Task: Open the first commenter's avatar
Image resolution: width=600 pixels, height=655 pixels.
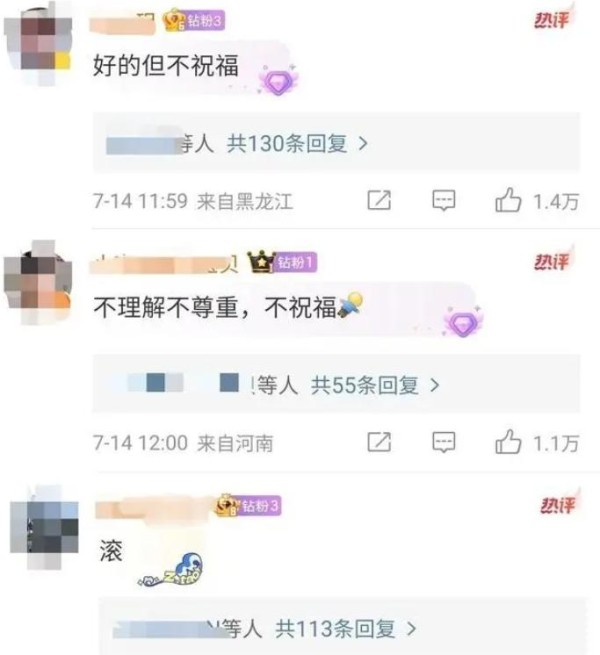Action: [38, 44]
